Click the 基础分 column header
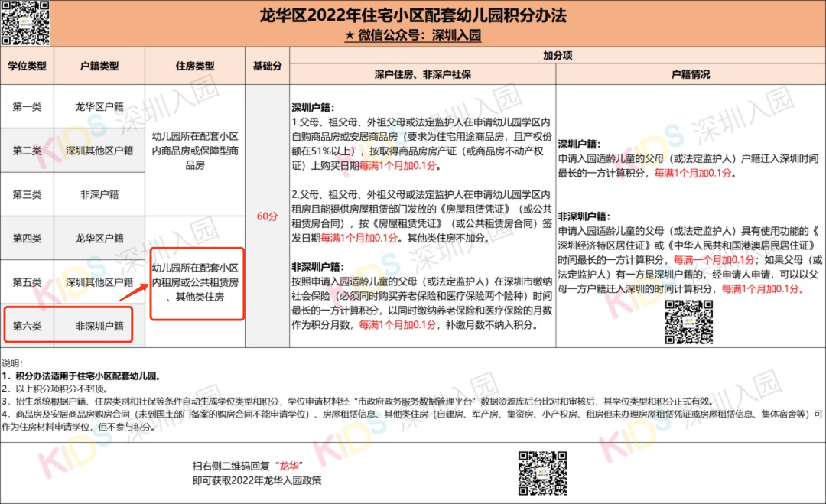 coord(267,66)
